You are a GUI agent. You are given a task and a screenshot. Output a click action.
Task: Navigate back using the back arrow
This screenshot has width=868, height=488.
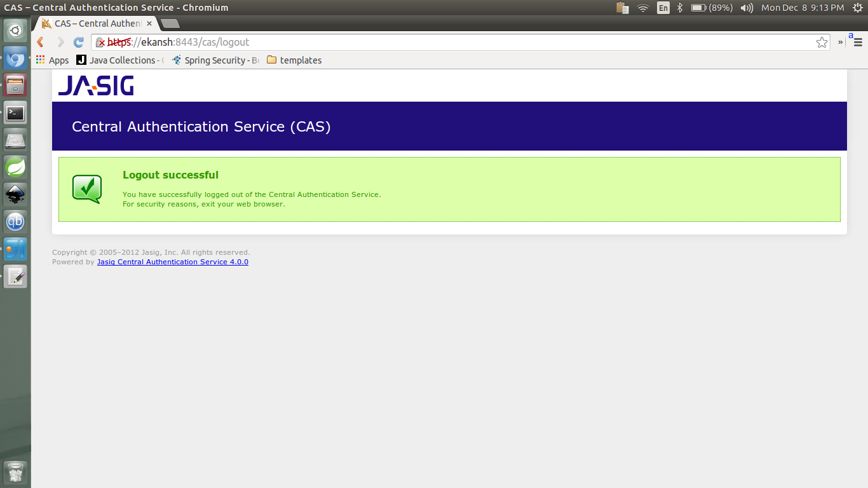pos(39,42)
